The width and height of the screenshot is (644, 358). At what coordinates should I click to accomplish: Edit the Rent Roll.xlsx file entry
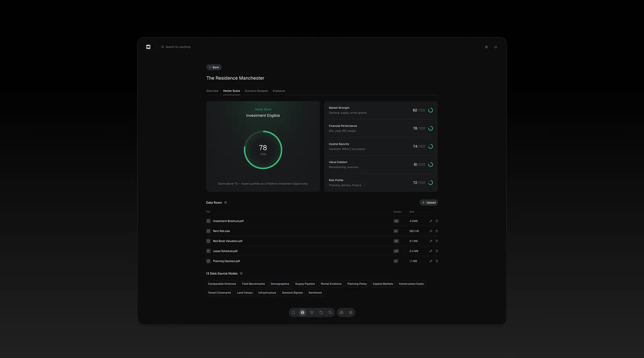point(431,231)
